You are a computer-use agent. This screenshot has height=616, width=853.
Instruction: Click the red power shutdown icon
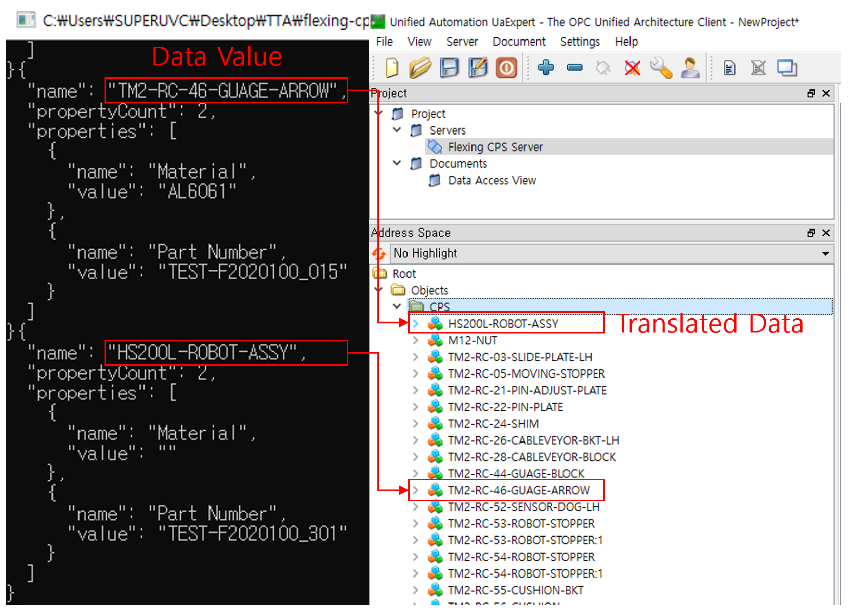click(x=506, y=68)
